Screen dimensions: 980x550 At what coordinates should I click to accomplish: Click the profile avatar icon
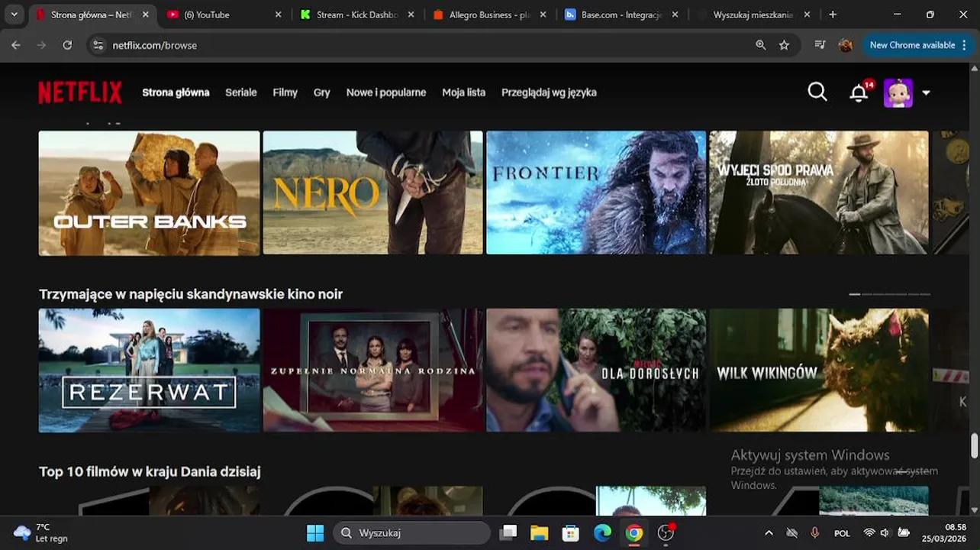898,92
